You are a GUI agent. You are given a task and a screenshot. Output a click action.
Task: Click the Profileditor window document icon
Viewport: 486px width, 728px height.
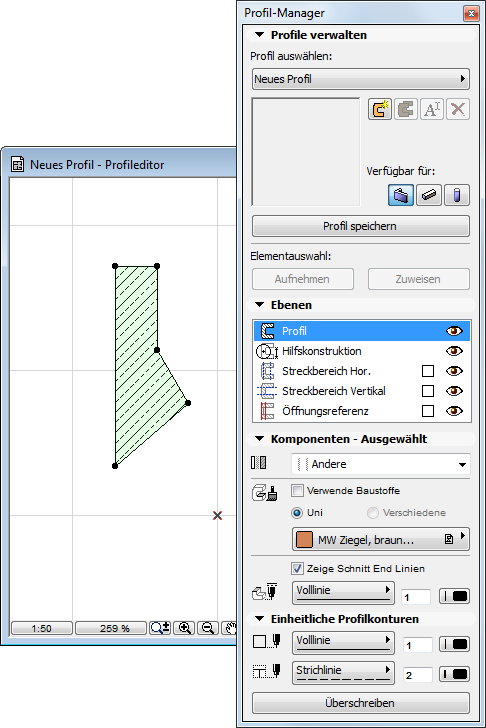pyautogui.click(x=18, y=164)
